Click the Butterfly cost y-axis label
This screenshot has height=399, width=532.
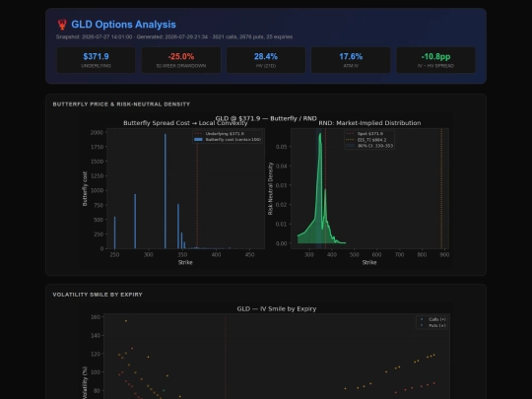pos(85,188)
